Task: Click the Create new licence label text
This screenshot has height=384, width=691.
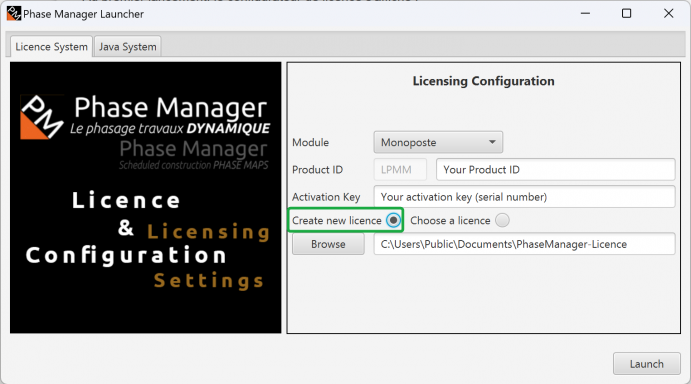Action: pyautogui.click(x=337, y=220)
